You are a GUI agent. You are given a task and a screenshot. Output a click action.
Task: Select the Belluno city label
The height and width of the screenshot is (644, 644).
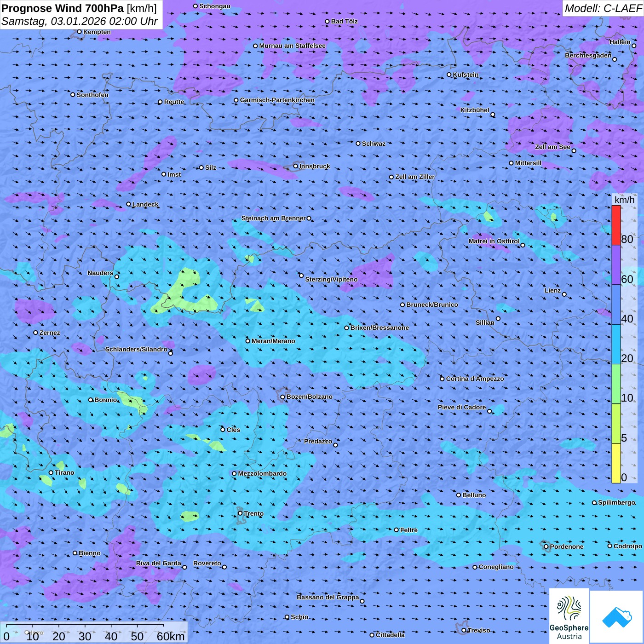pyautogui.click(x=474, y=495)
